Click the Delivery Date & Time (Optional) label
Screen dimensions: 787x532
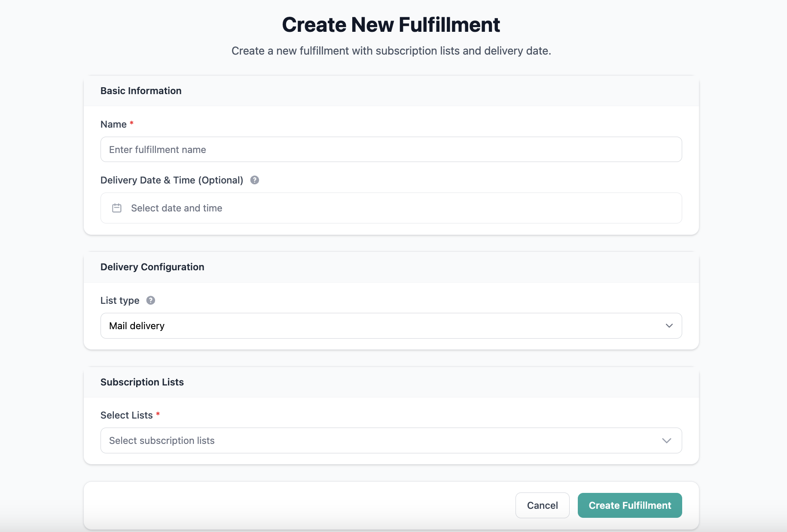(172, 180)
